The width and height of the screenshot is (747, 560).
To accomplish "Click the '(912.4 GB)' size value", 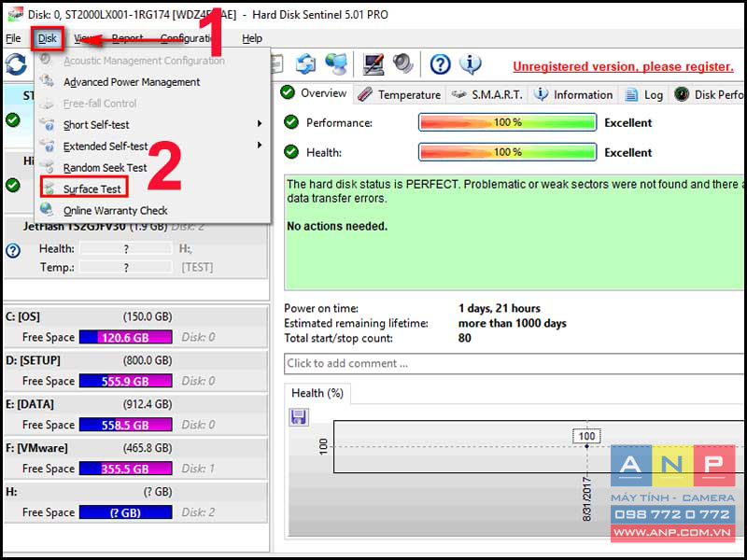I will 148,404.
